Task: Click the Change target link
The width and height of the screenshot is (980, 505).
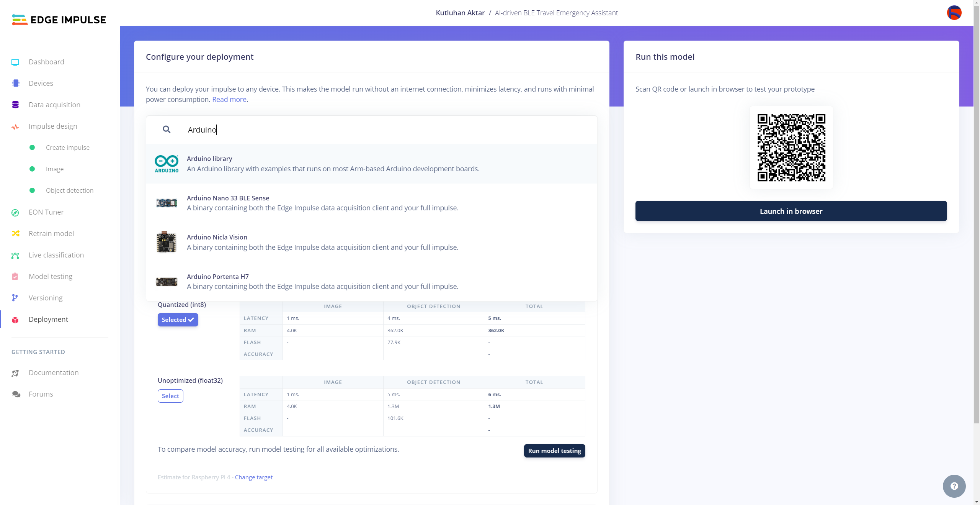Action: point(253,477)
